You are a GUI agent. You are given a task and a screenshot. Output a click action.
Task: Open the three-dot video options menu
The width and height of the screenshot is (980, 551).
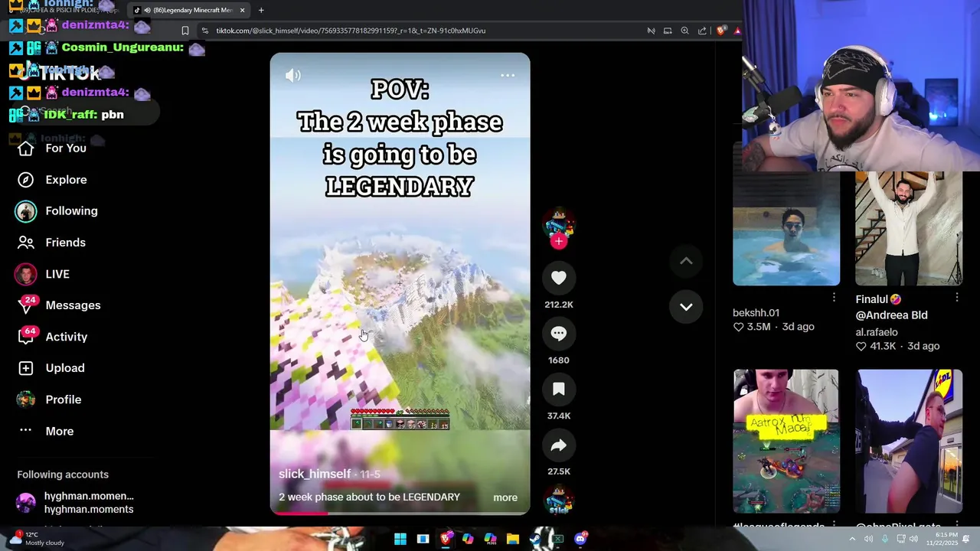point(507,75)
